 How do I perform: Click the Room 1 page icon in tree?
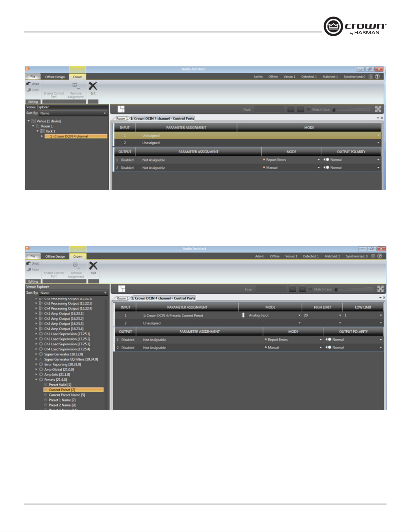coord(38,126)
